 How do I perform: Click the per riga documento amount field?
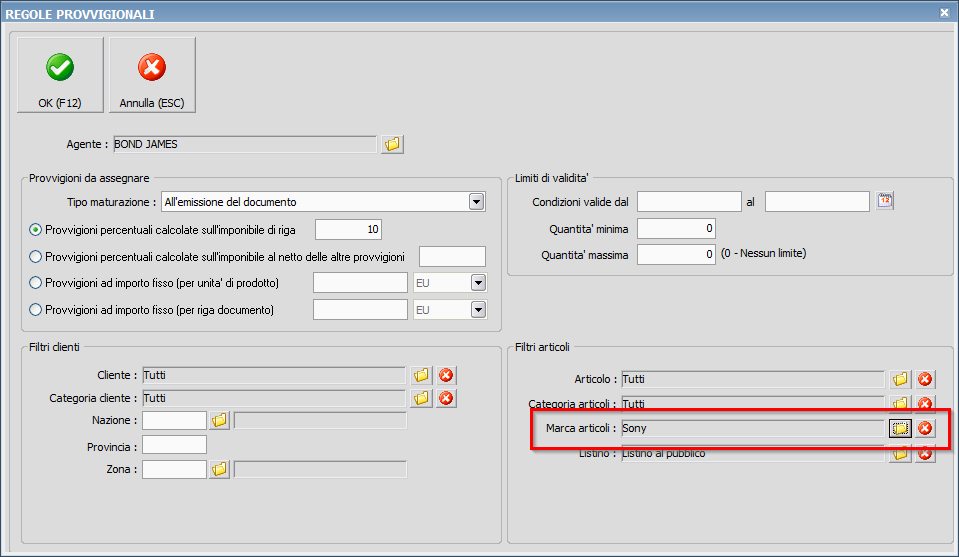click(360, 310)
